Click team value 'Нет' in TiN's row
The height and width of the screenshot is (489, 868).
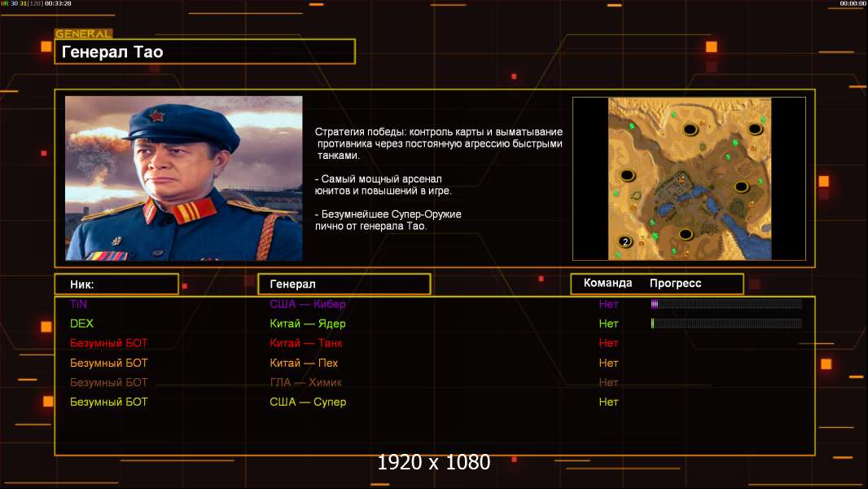[608, 304]
